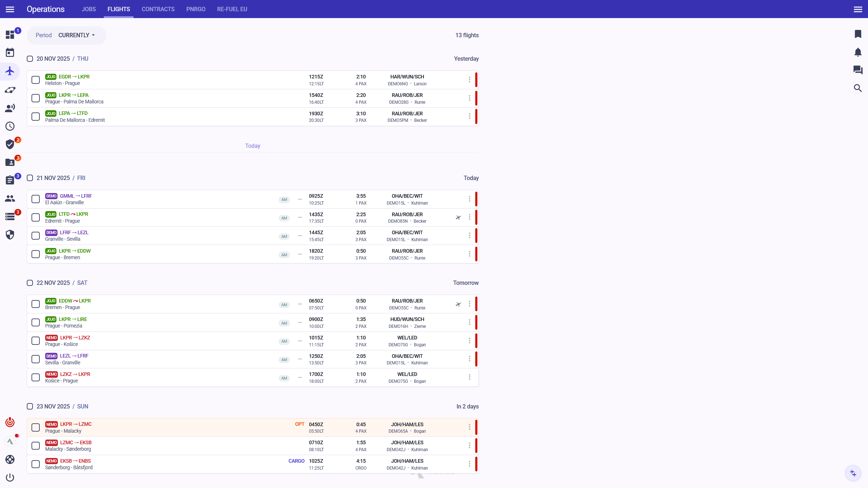Image resolution: width=868 pixels, height=488 pixels.
Task: Switch to the CONTRACTS tab
Action: point(158,9)
